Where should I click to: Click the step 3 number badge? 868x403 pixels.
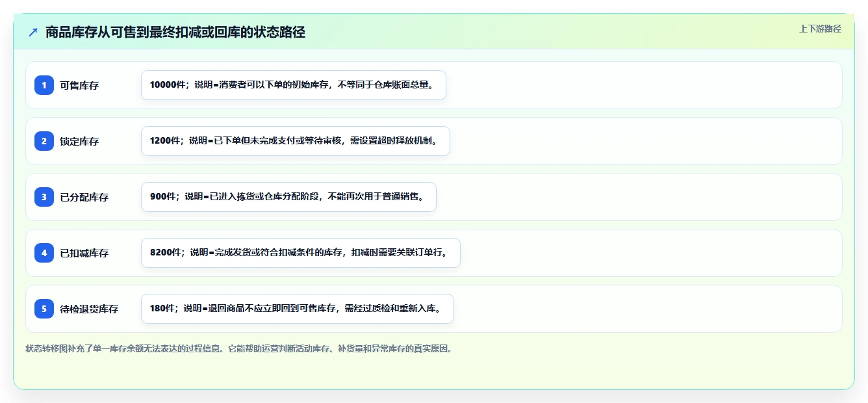pos(44,197)
